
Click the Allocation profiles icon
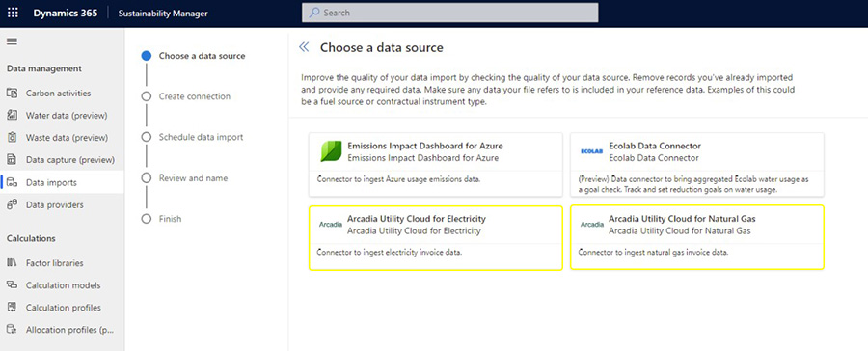pyautogui.click(x=13, y=330)
